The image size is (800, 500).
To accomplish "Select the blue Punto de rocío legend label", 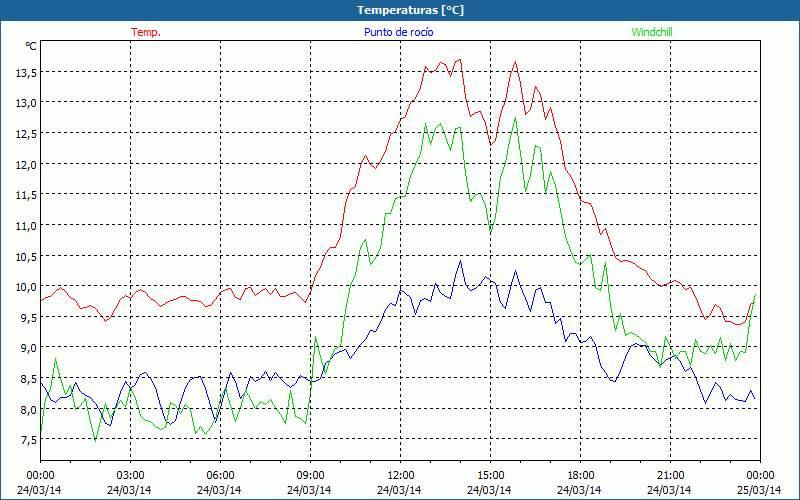I will (x=398, y=32).
